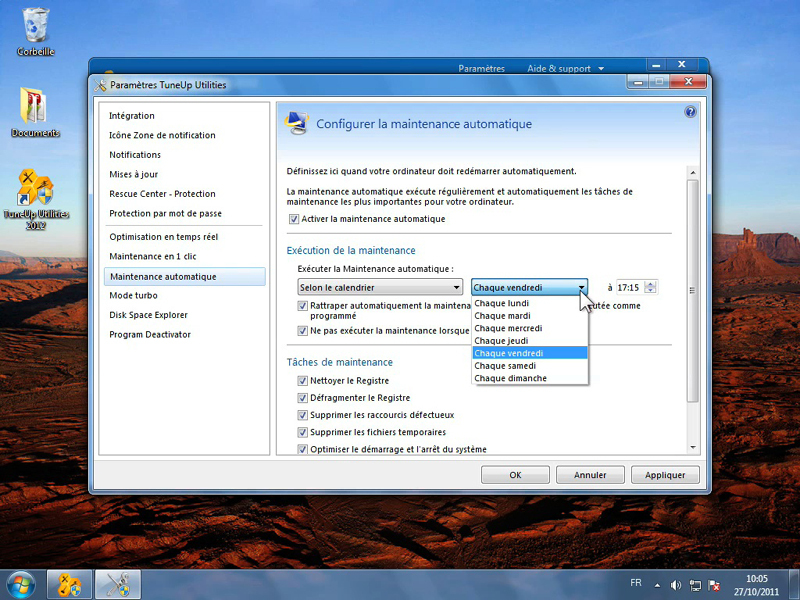Image resolution: width=800 pixels, height=600 pixels.
Task: Choose Chaque dimanche from the list
Action: [530, 378]
